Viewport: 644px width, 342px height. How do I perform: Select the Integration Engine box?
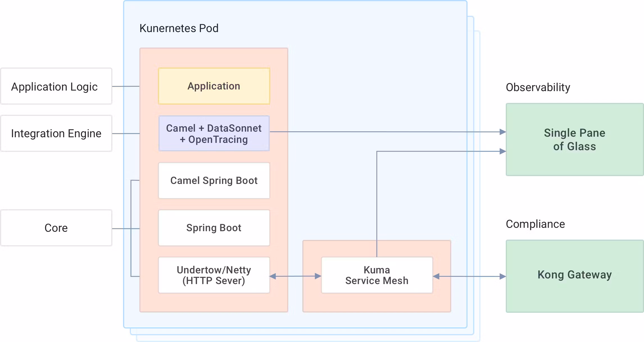(x=56, y=133)
